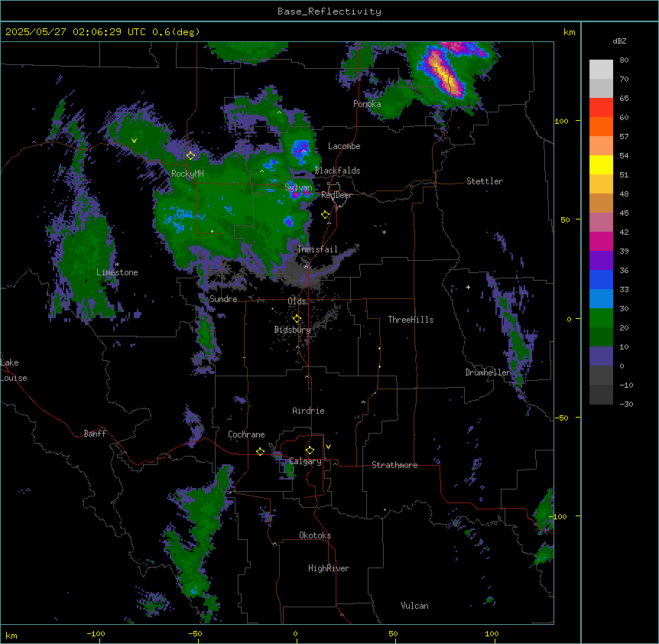Click the 65 value in the dBZ legend
The width and height of the screenshot is (659, 644).
pos(624,99)
